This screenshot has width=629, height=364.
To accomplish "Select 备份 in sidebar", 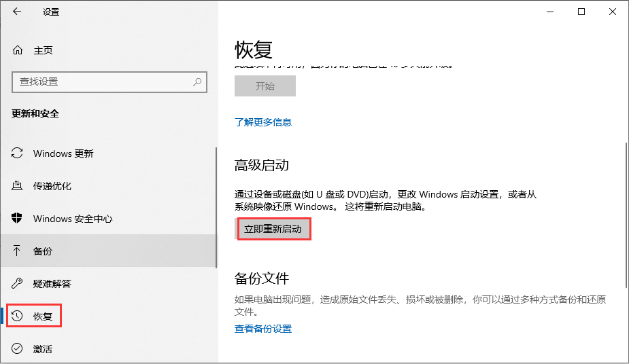I will (x=108, y=251).
